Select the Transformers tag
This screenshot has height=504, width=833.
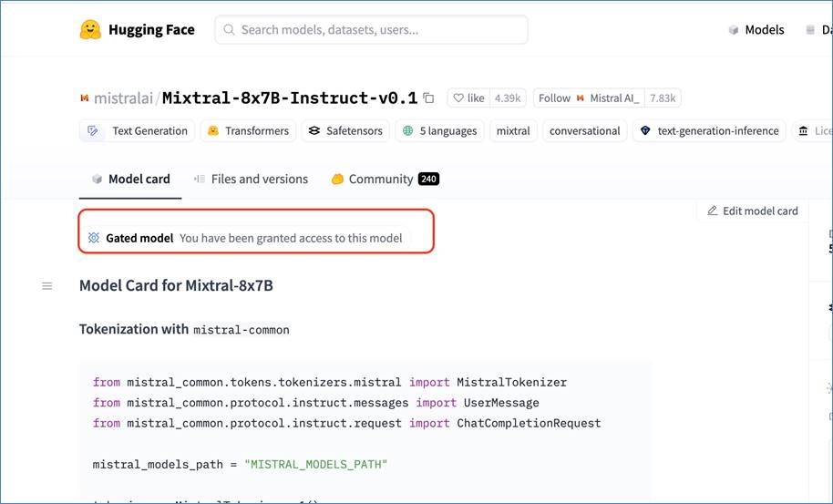point(248,130)
